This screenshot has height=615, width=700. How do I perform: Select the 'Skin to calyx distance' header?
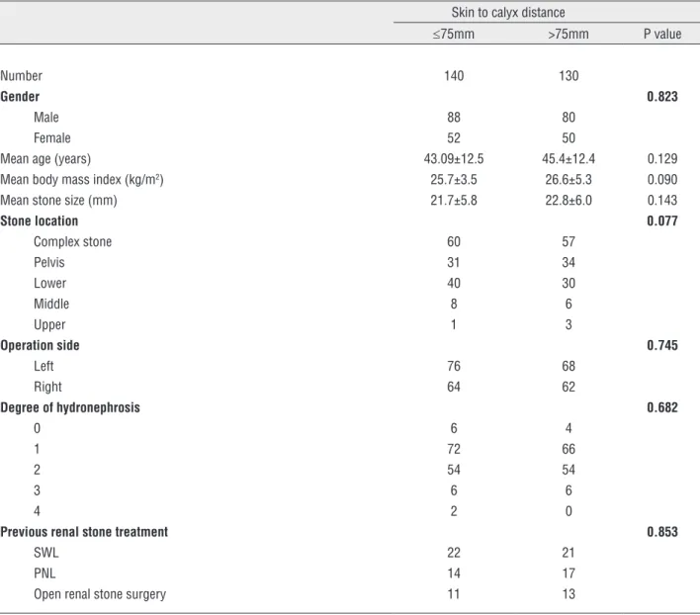click(x=507, y=13)
